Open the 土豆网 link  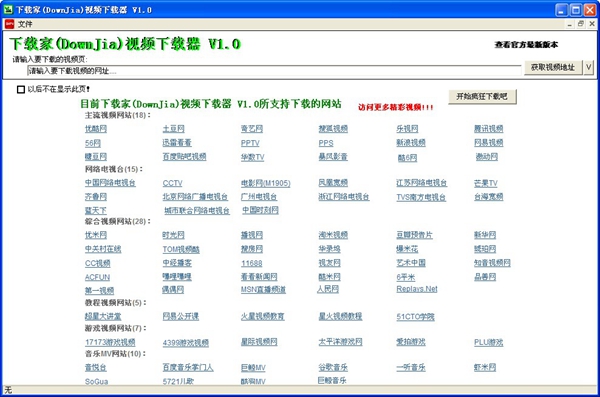pos(173,129)
